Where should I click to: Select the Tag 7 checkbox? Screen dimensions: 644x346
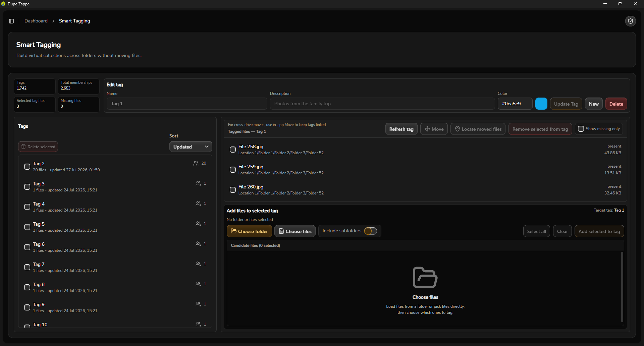(27, 267)
